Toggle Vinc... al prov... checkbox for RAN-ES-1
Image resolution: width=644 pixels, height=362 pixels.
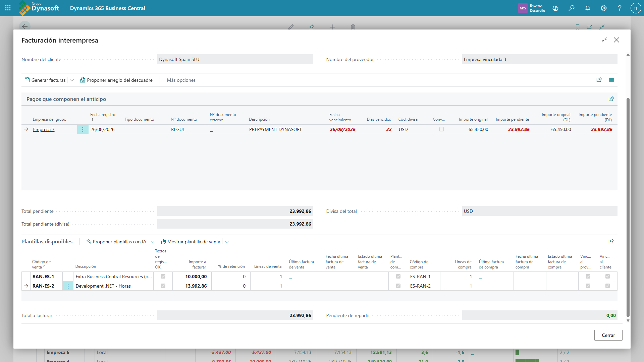click(x=588, y=277)
